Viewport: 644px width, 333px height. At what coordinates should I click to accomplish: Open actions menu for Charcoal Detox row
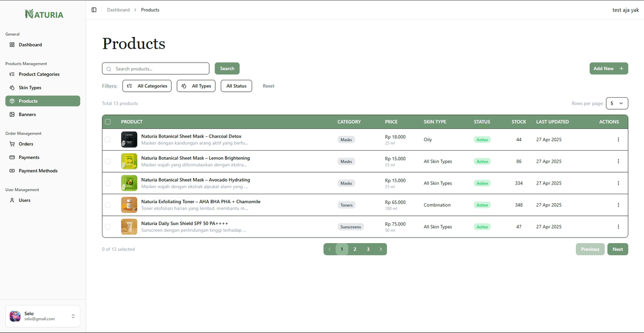618,139
